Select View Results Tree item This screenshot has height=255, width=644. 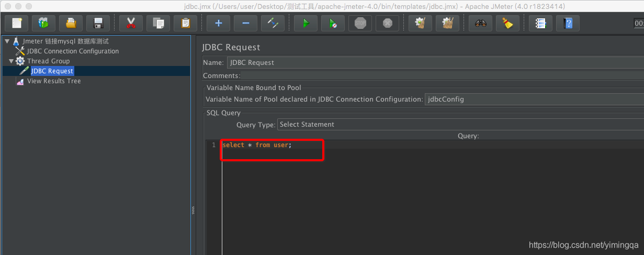pos(54,81)
